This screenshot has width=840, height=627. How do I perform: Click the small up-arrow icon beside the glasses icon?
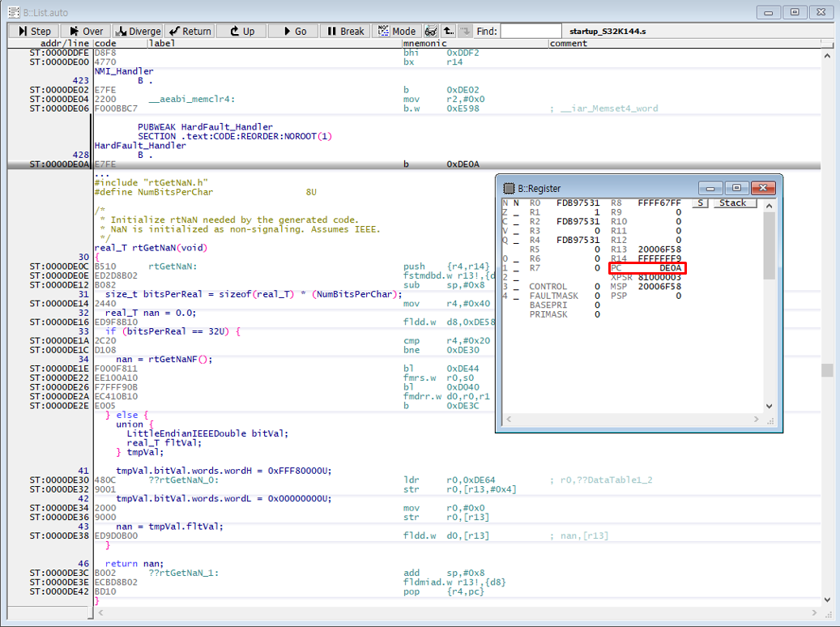[x=449, y=31]
